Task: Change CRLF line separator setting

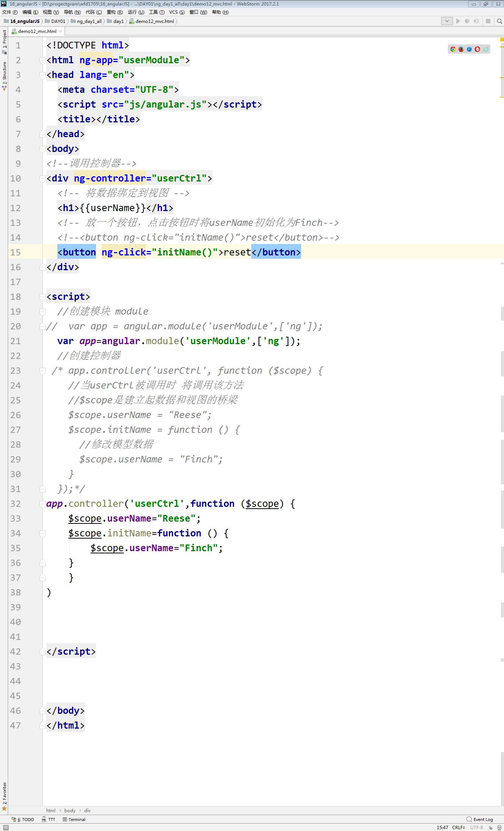Action: (458, 827)
